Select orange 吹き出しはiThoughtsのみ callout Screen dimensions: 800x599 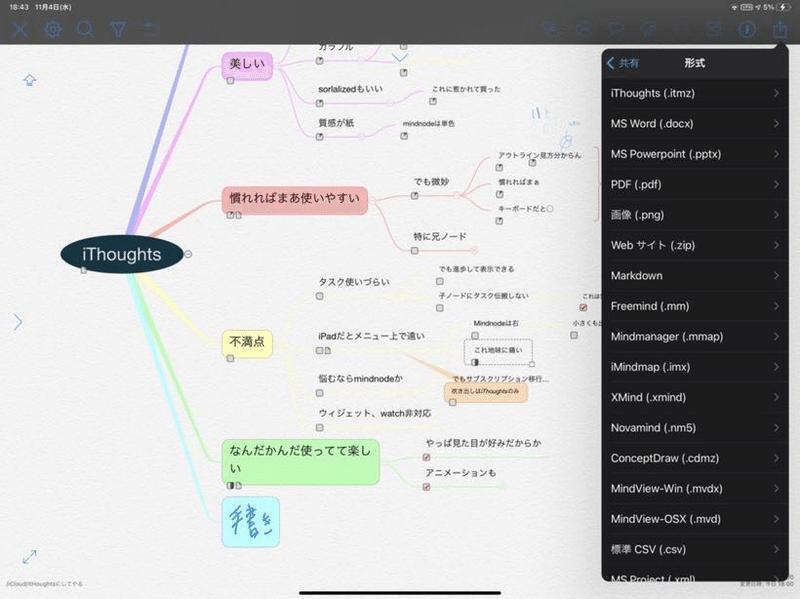click(x=485, y=392)
